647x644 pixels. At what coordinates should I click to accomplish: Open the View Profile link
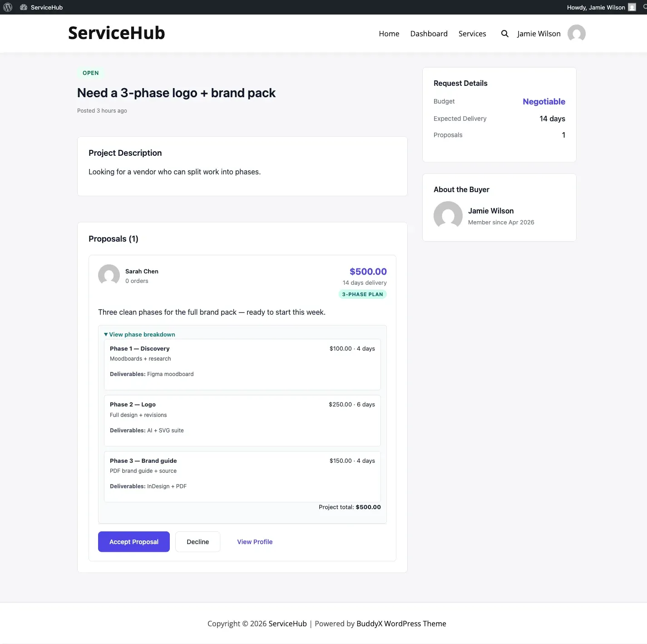(x=255, y=542)
